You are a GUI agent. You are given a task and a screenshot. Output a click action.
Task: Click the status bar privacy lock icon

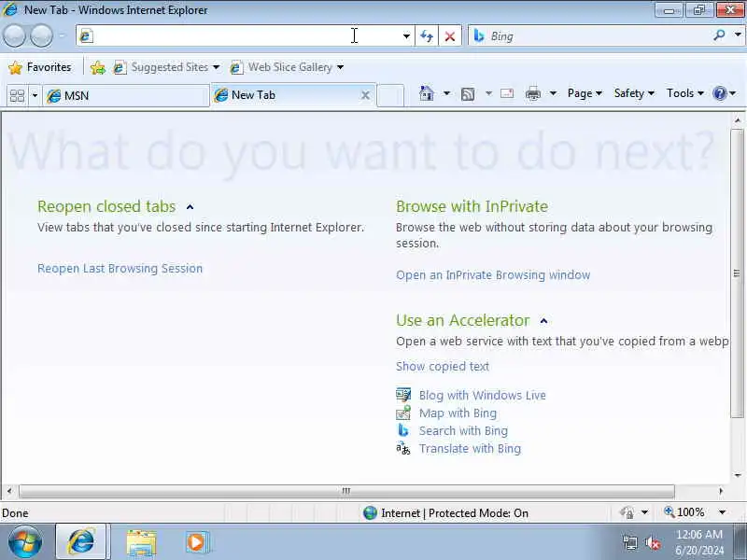point(627,512)
